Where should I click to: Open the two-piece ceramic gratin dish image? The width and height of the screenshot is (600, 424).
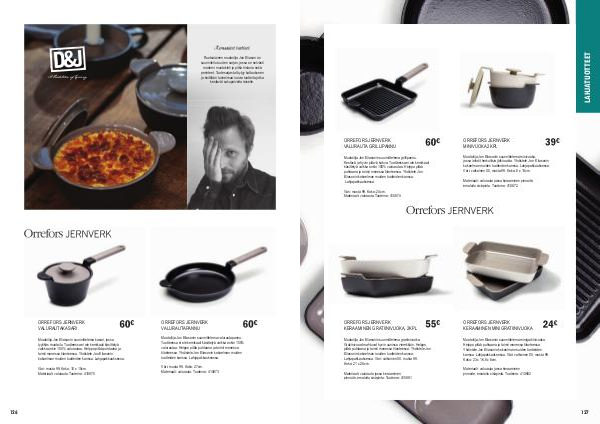tap(388, 274)
